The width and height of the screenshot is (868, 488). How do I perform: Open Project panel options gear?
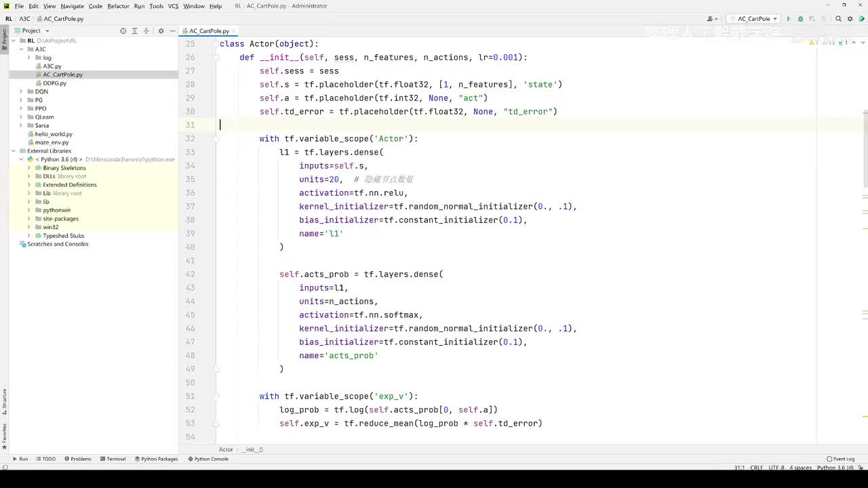click(161, 30)
